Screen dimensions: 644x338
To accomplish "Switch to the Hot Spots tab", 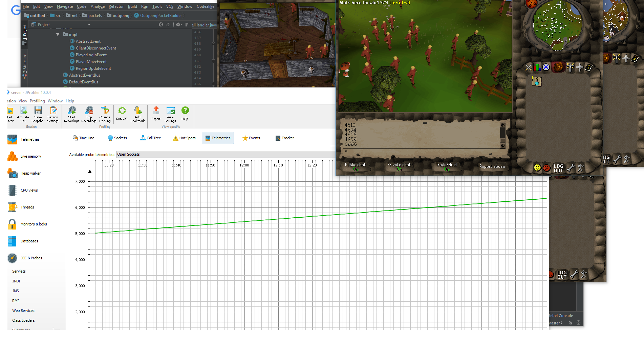I will click(185, 138).
